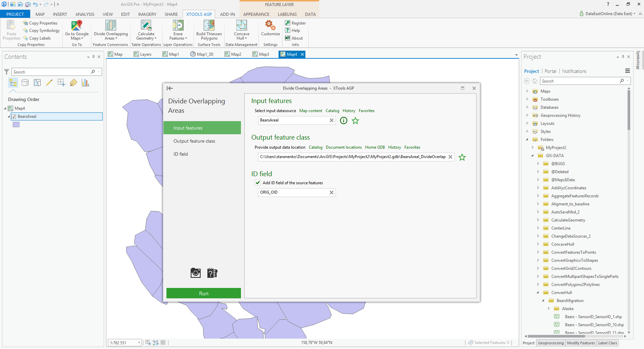Collapse the ConvexHull folder
Screen dimensions: 644x349
pos(538,293)
